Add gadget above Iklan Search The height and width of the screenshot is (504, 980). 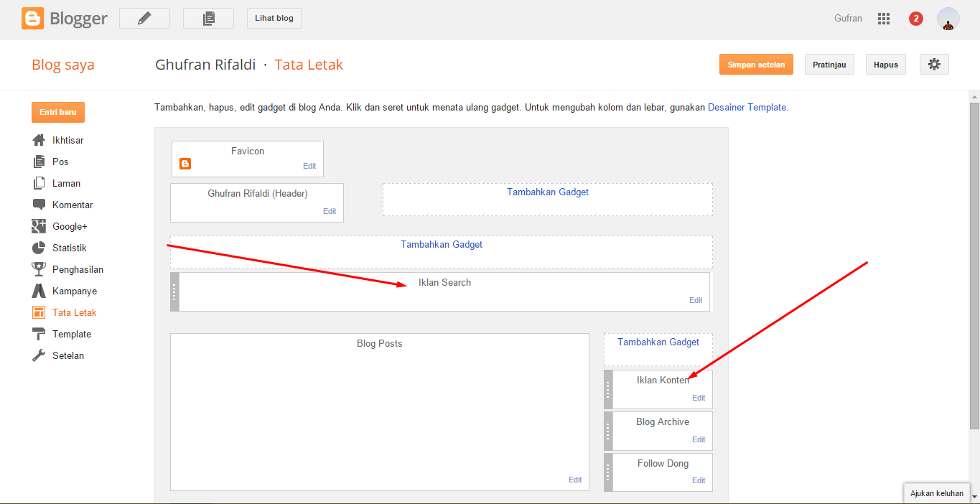point(442,244)
